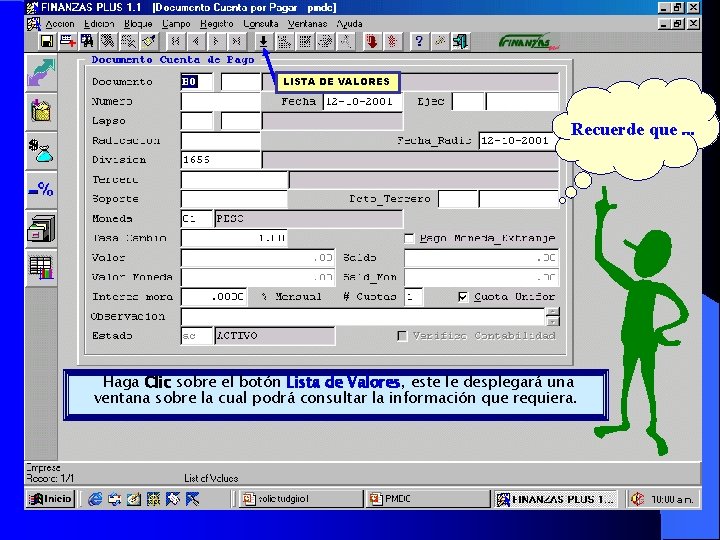Click the paintbrush clear icon in toolbar
The height and width of the screenshot is (540, 720).
[x=148, y=42]
